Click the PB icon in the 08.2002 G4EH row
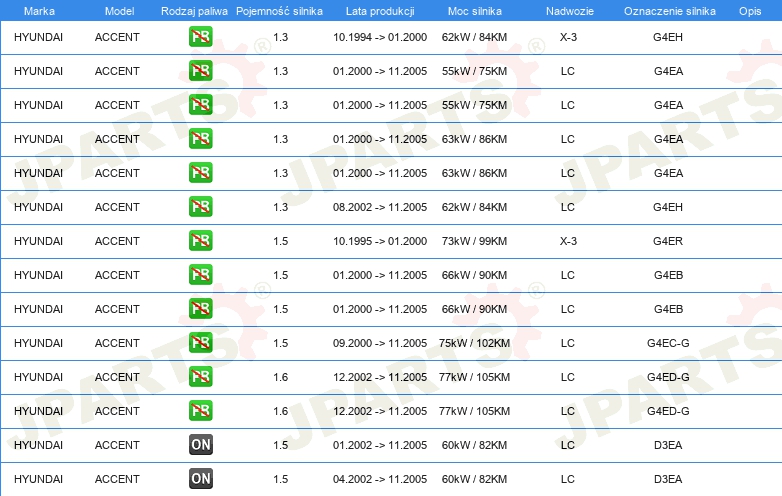Screen dimensions: 782x496 pos(200,207)
